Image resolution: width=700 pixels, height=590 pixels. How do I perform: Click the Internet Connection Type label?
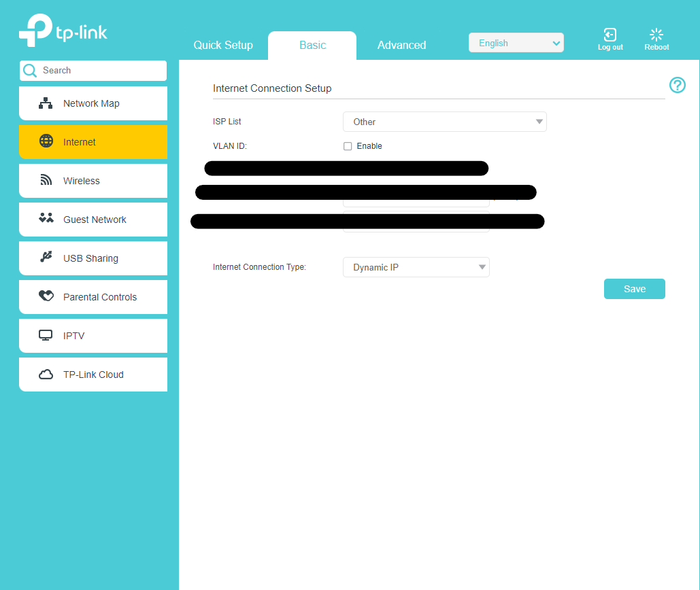pyautogui.click(x=259, y=267)
